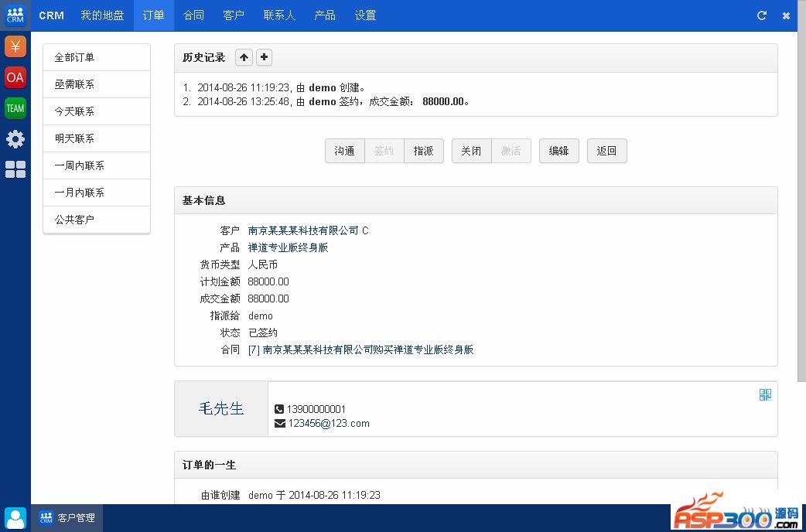Open the CRM app icon in sidebar

pyautogui.click(x=15, y=15)
